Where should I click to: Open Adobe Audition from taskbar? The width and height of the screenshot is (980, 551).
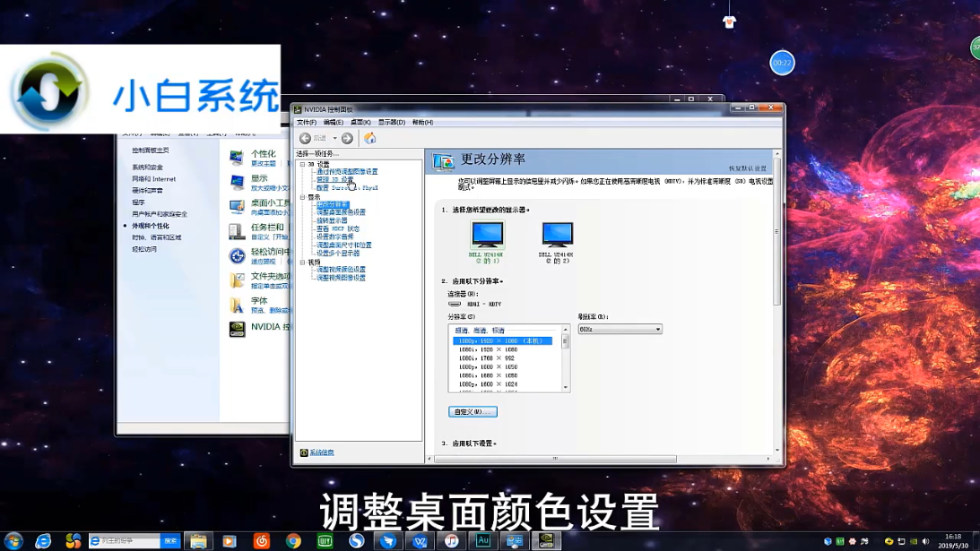pyautogui.click(x=483, y=541)
